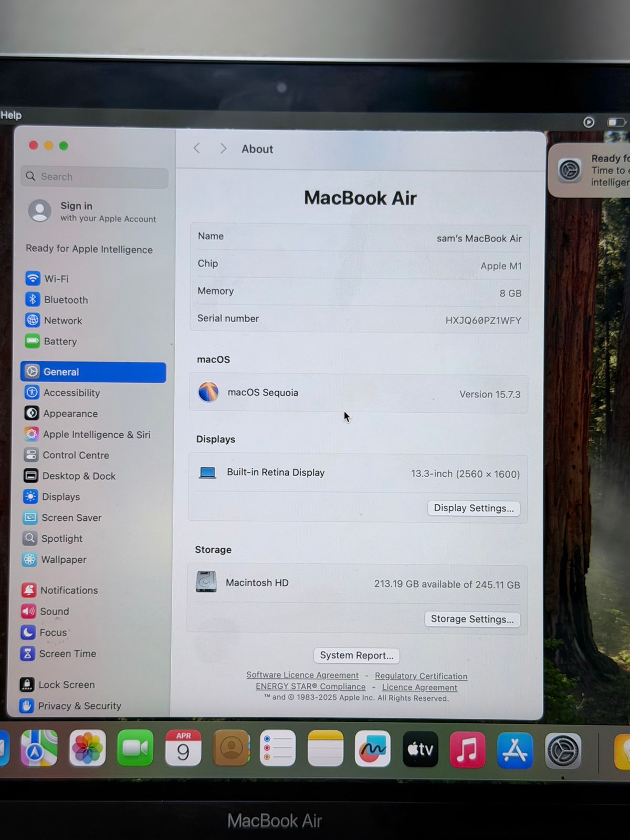Launch Photos from the Dock
Image resolution: width=630 pixels, height=840 pixels.
coord(88,748)
